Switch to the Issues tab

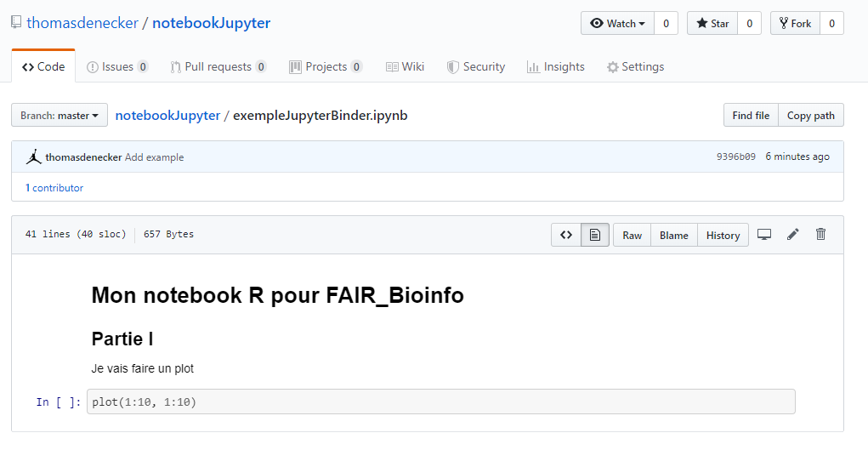coord(117,66)
